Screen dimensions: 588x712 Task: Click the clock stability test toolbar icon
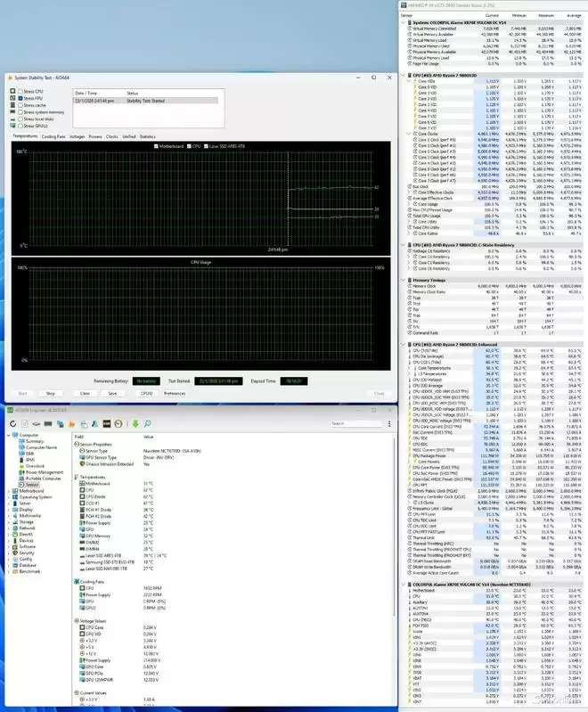click(x=118, y=424)
